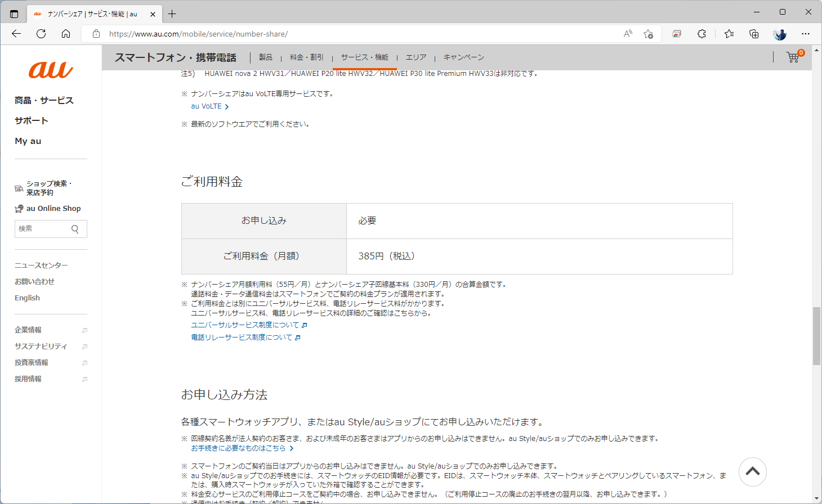
Task: Select the ナンバーシェア browser tab
Action: [90, 13]
